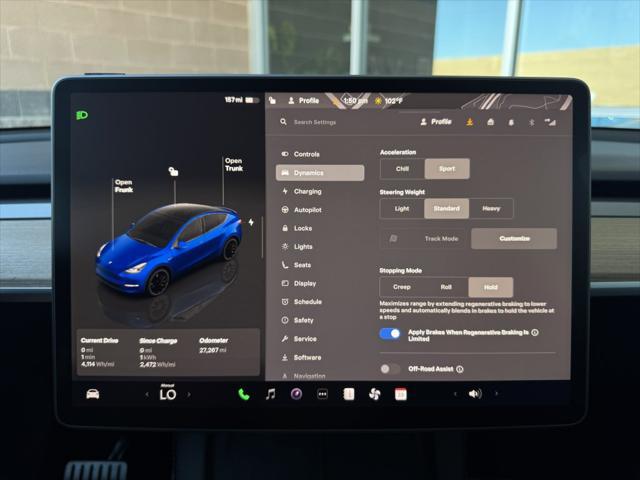This screenshot has width=640, height=480.
Task: Select the Dynamics settings menu
Action: pos(320,173)
